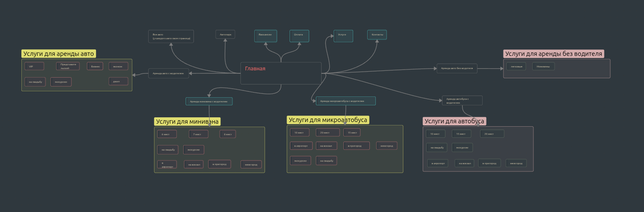Select the Оплата node
644x212 pixels.
299,36
